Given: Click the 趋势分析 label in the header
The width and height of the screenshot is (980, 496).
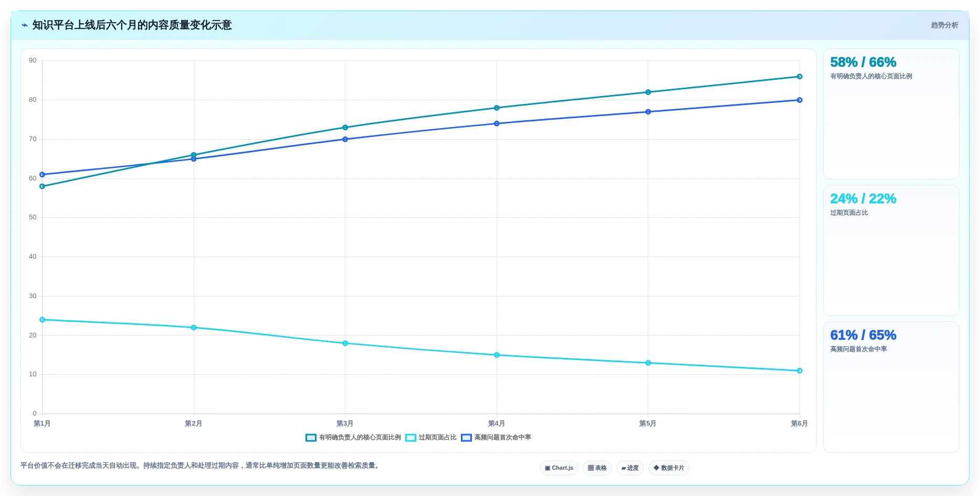Looking at the screenshot, I should (944, 25).
